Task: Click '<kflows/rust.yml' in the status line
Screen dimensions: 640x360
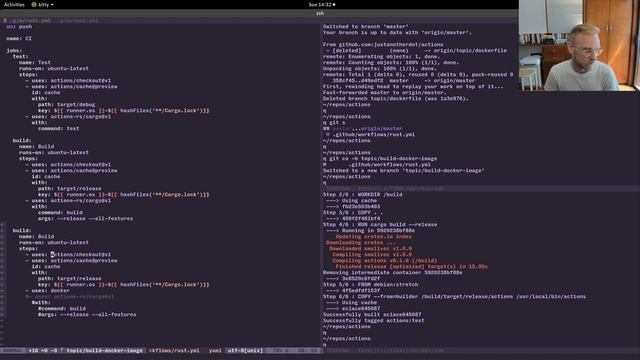Action: point(174,351)
